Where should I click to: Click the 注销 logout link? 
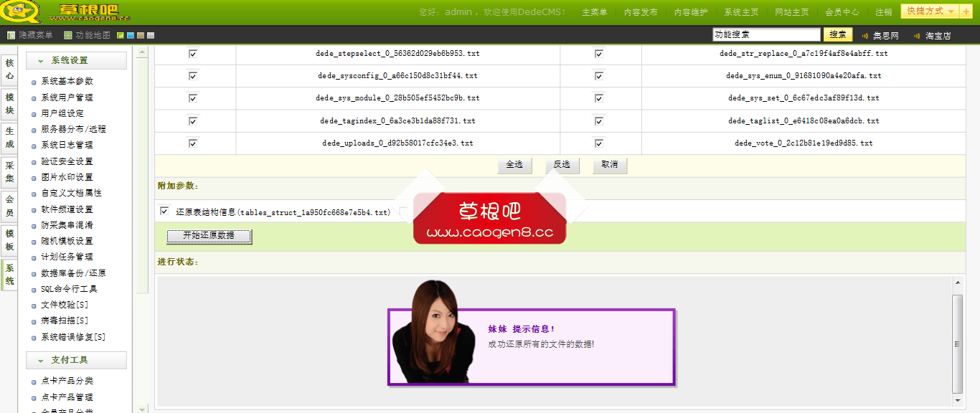[883, 11]
